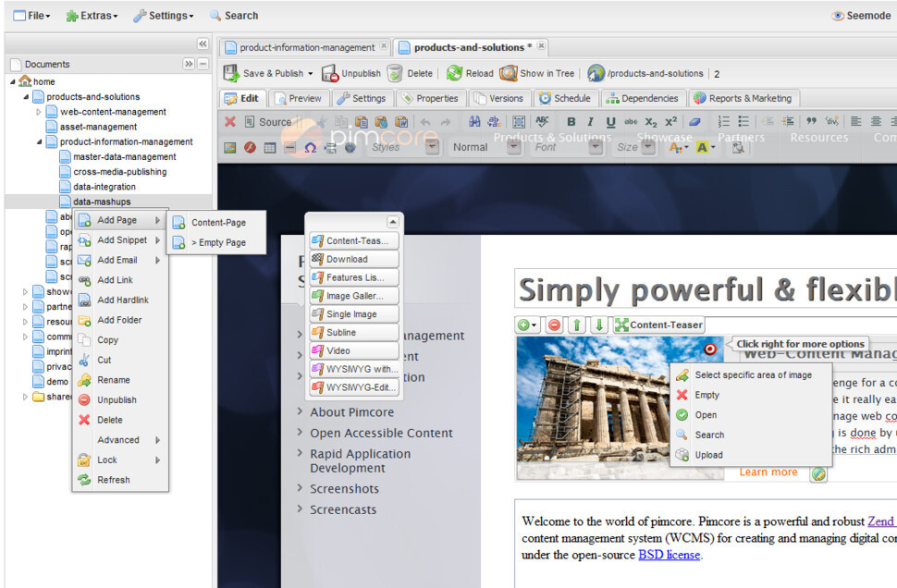Click the red remove block button

[x=554, y=325]
